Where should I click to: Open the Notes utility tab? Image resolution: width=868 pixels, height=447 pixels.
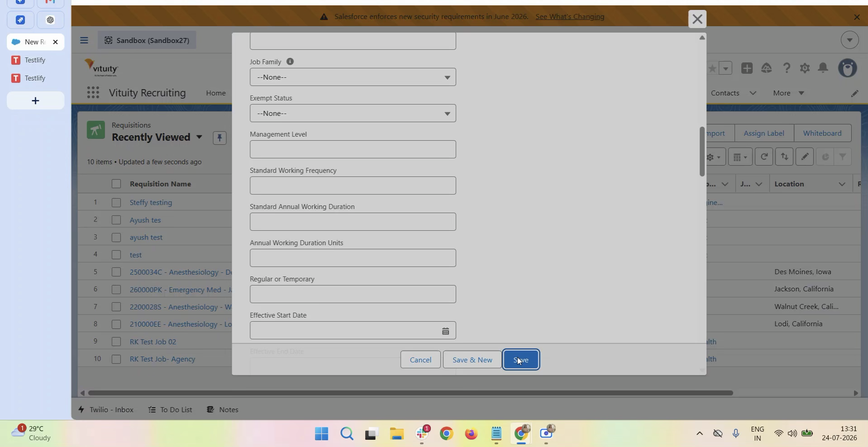point(223,409)
